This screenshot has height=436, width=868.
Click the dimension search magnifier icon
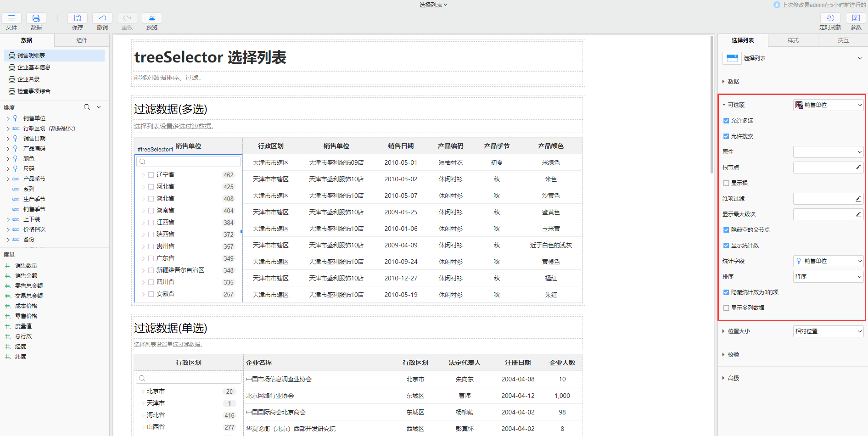click(87, 107)
